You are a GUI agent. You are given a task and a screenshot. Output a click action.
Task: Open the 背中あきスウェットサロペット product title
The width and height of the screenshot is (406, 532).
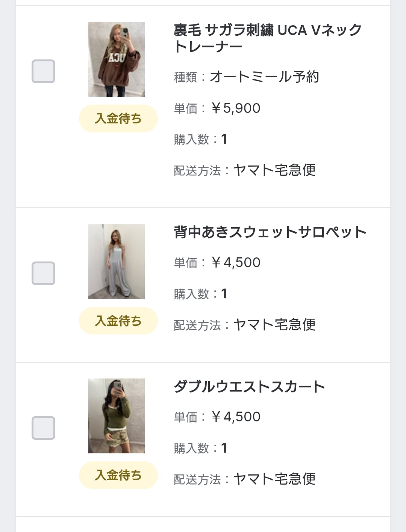(270, 232)
